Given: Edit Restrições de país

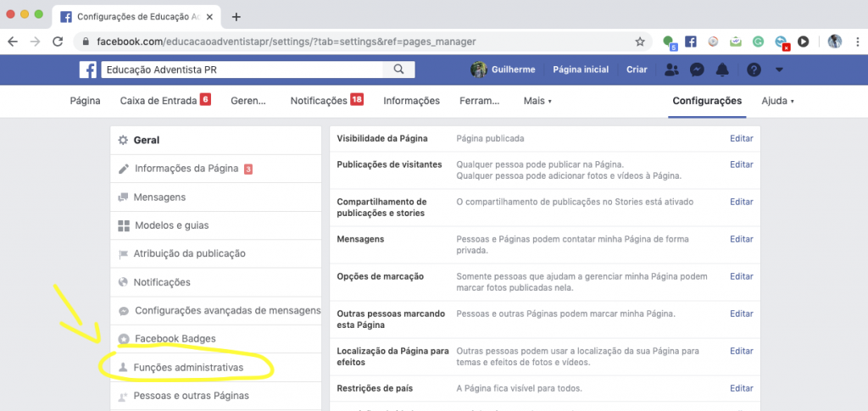Looking at the screenshot, I should [741, 388].
